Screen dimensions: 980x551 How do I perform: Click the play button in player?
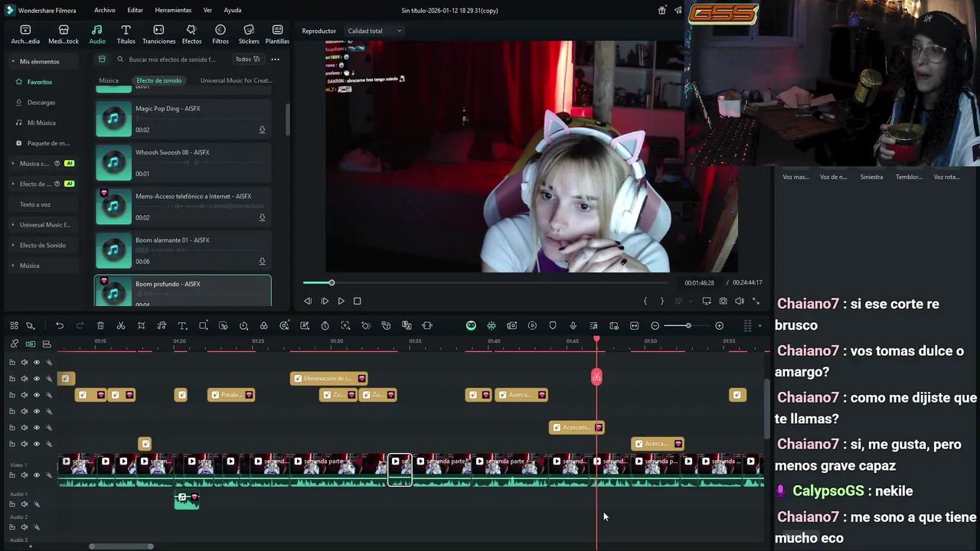click(341, 302)
